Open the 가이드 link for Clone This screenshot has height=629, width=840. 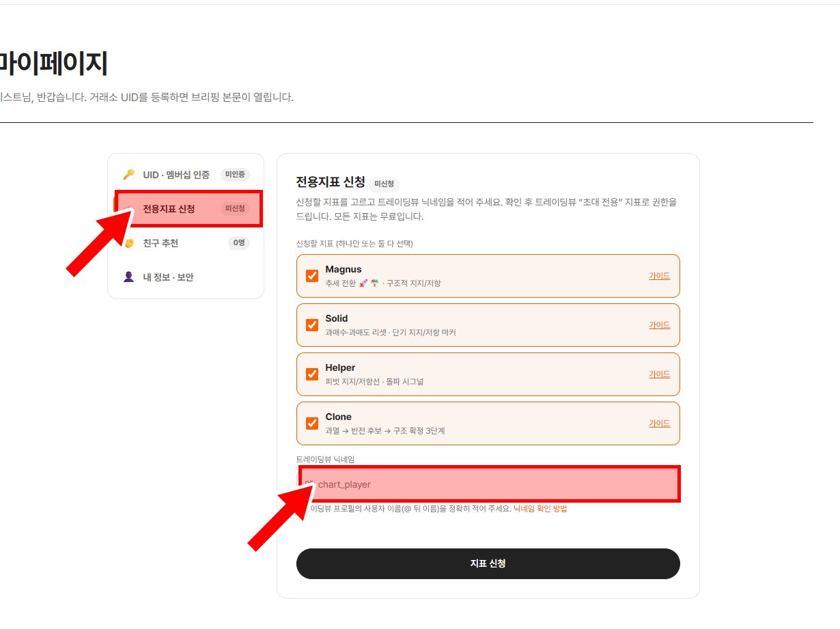(x=659, y=423)
